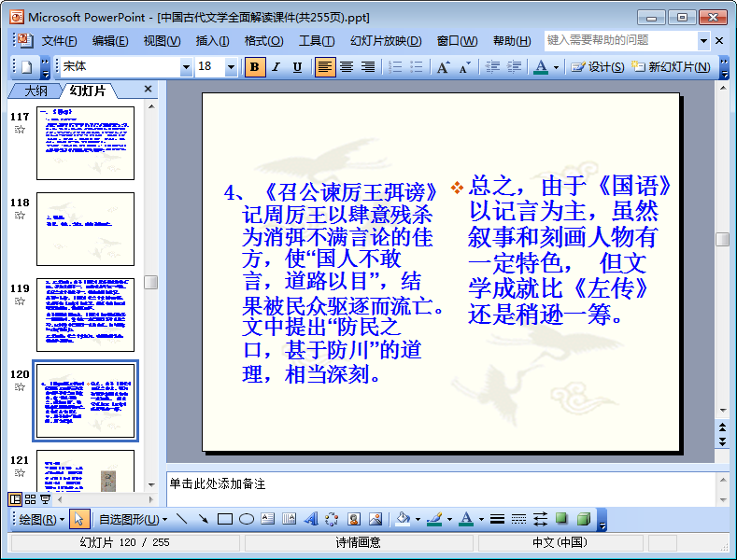Open the 自选图形 AutoShapes menu
Image resolution: width=737 pixels, height=560 pixels.
[x=133, y=520]
